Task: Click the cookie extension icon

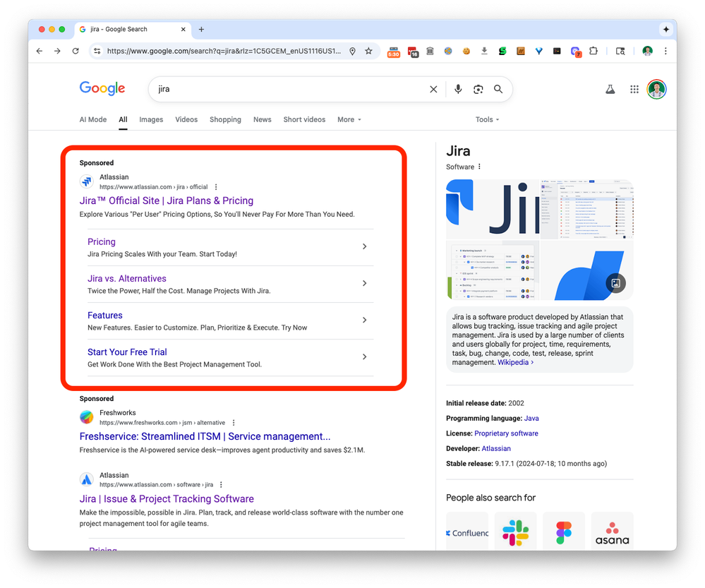Action: click(x=466, y=52)
